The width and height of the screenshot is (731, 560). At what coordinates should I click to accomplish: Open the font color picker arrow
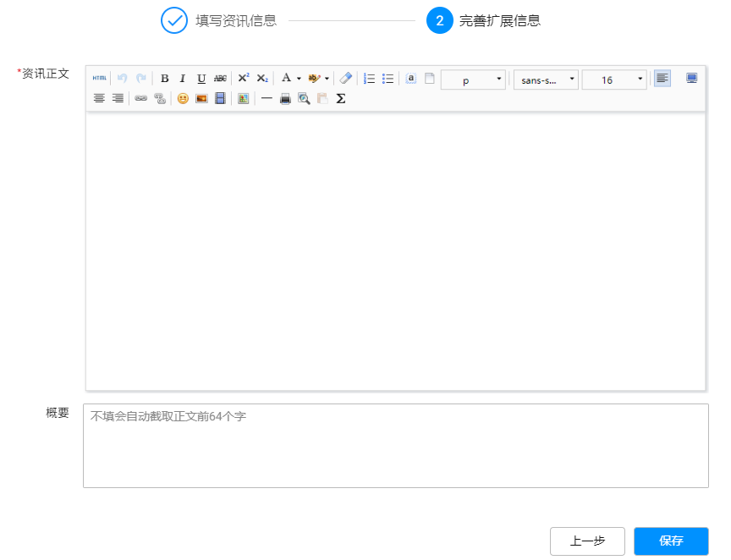pos(299,79)
